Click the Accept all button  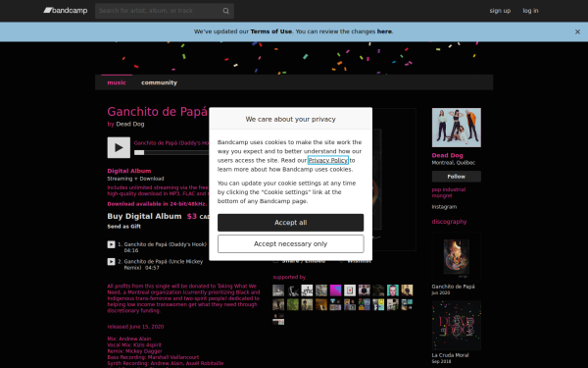click(290, 223)
